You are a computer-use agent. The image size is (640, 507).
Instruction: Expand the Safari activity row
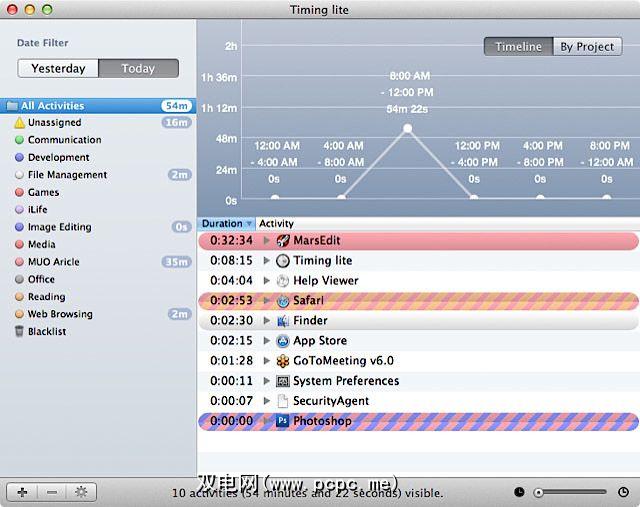[x=267, y=301]
